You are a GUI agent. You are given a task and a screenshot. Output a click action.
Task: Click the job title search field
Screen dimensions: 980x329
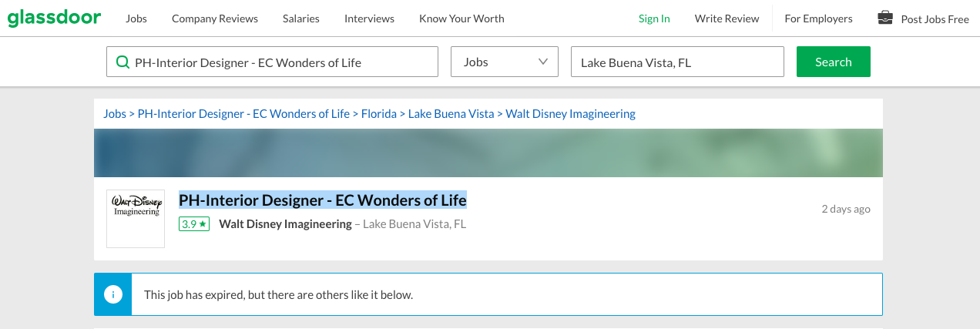pyautogui.click(x=281, y=62)
